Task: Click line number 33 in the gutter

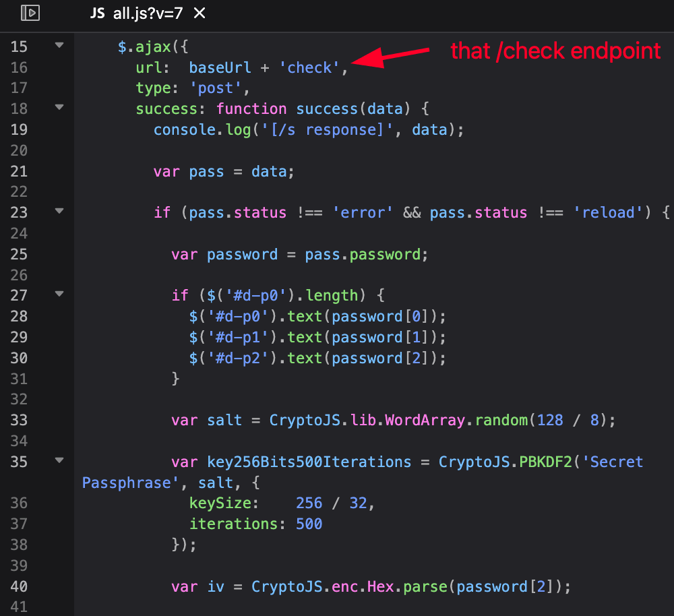Action: [x=20, y=420]
